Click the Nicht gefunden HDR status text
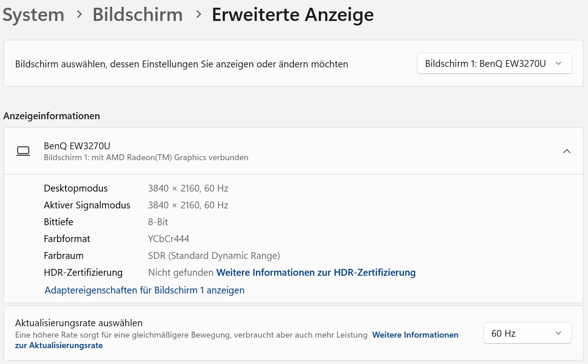The image size is (588, 364). click(181, 273)
